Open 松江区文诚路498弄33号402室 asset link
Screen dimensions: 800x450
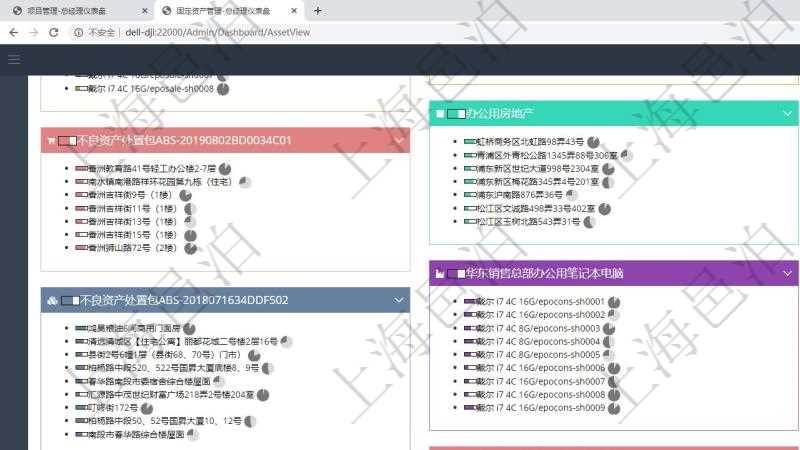[535, 209]
